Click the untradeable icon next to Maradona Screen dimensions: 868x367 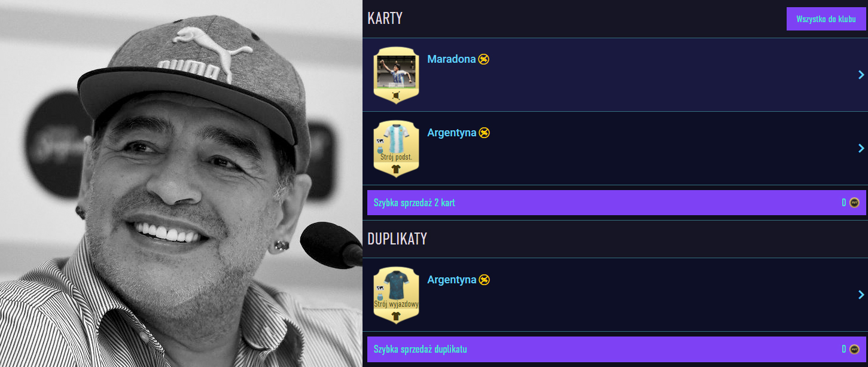pos(484,59)
